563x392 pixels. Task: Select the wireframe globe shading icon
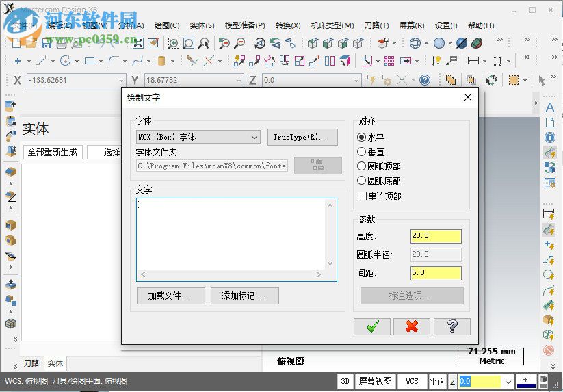point(415,43)
